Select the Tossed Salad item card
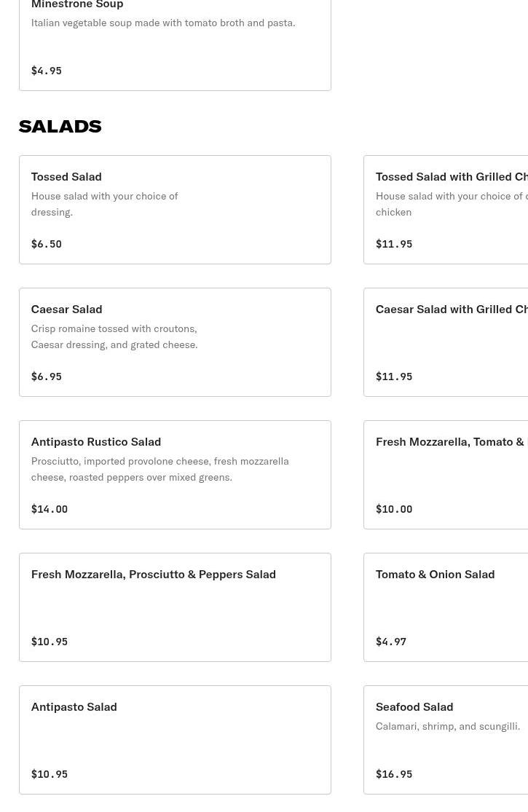 pos(175,210)
